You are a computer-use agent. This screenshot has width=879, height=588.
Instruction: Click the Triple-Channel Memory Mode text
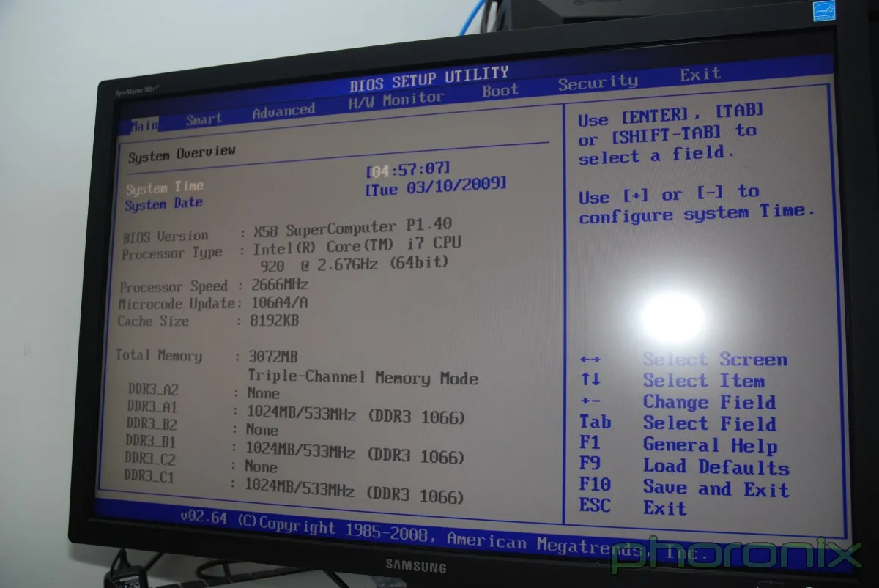[363, 378]
